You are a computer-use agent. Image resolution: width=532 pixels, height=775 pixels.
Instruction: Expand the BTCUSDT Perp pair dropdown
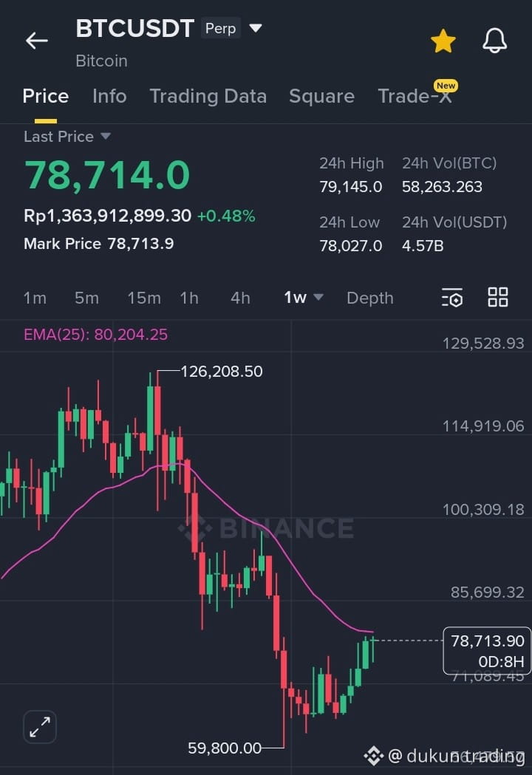256,27
